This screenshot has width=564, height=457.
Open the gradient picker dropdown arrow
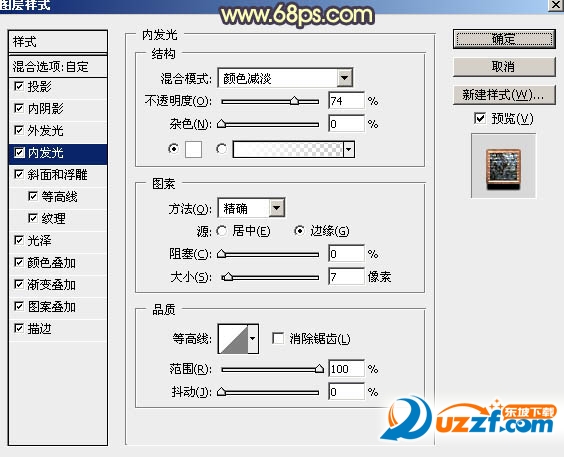pos(349,149)
